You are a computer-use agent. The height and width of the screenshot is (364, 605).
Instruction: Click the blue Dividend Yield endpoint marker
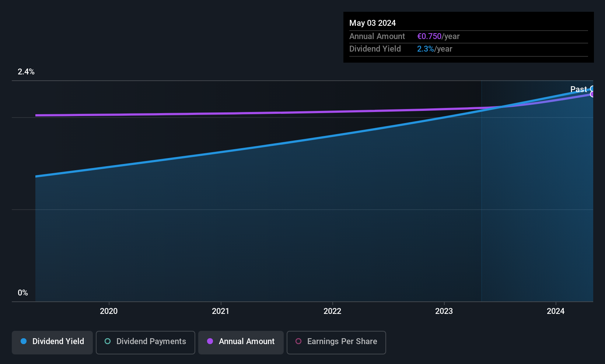(592, 88)
